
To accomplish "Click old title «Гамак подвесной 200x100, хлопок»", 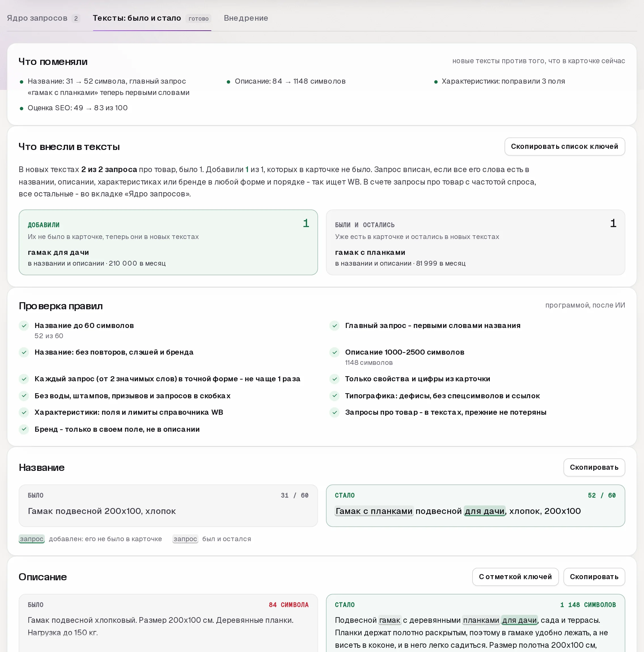I will point(102,511).
